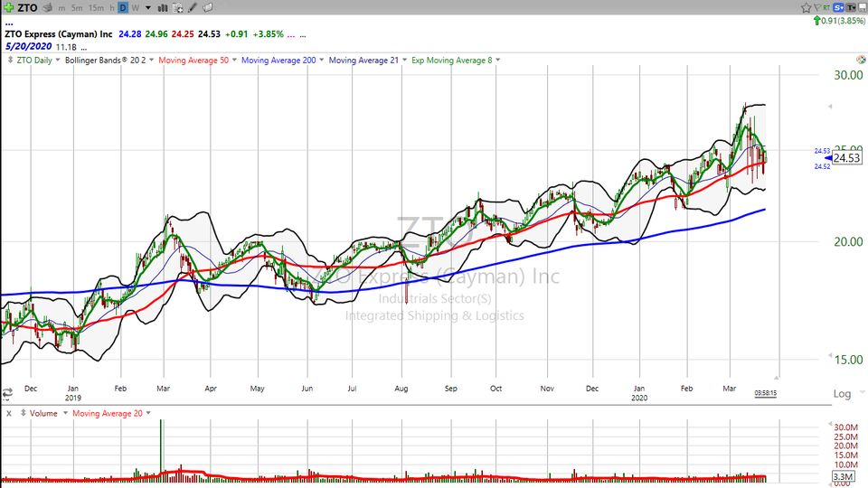Open the Moving Average 50 dropdown
Viewport: 868px width, 488px height.
(234, 60)
